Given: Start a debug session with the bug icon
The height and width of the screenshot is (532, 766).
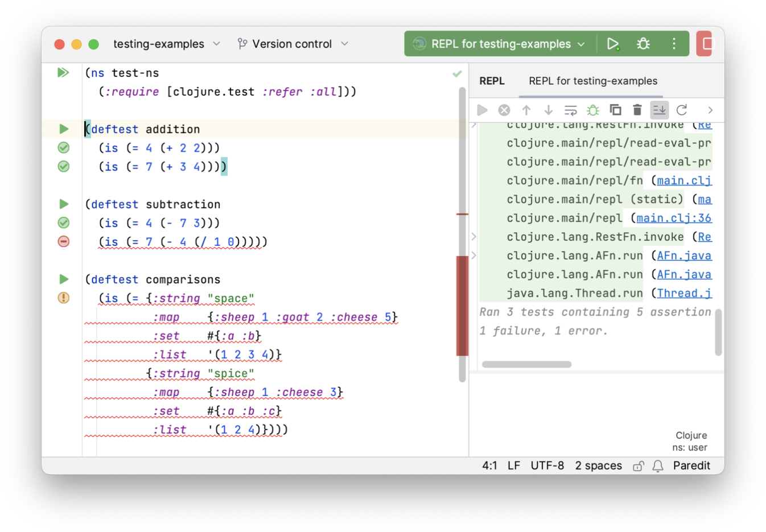Looking at the screenshot, I should tap(643, 44).
